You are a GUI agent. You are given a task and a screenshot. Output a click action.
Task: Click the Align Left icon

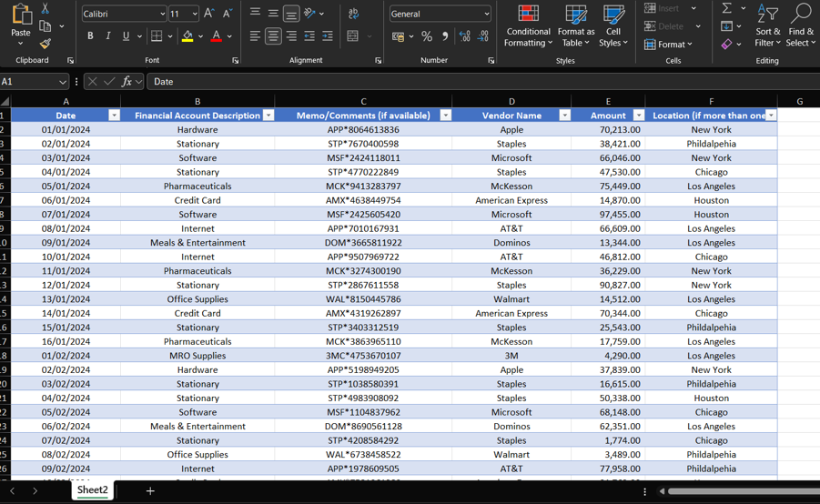(x=255, y=36)
